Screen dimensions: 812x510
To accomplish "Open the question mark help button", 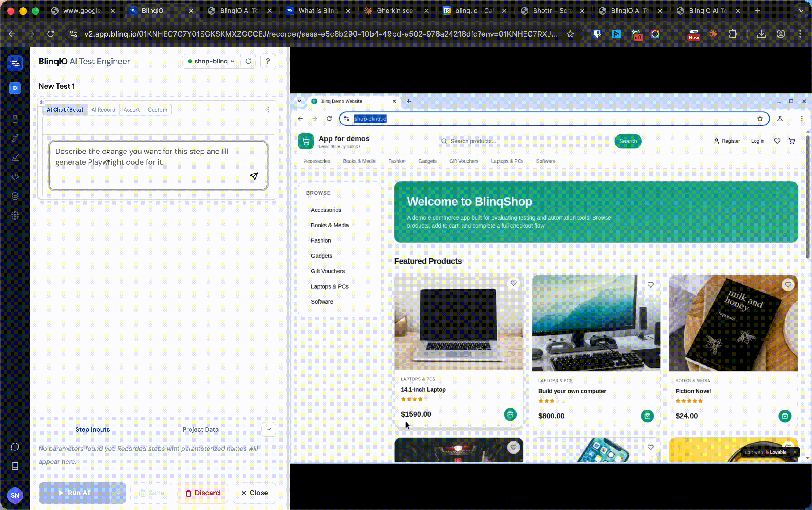I will click(268, 61).
